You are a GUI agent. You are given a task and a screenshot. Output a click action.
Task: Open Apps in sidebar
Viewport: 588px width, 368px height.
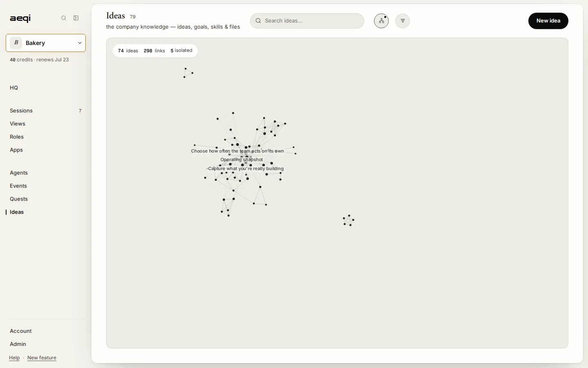click(x=16, y=150)
